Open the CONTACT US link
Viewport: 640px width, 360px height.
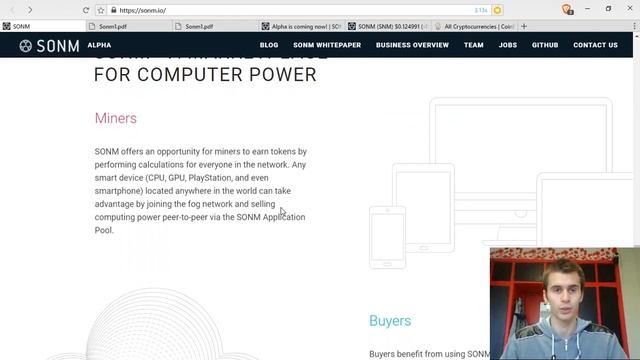tap(595, 45)
